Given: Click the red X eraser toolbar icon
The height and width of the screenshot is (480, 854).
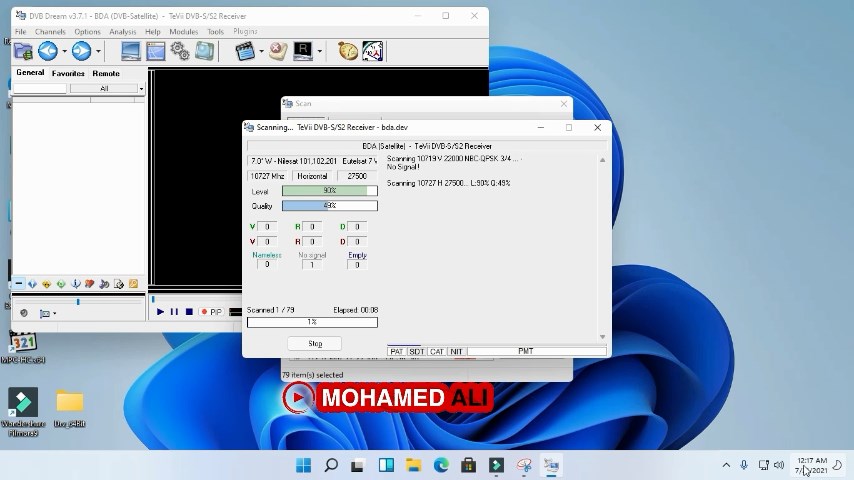Looking at the screenshot, I should [278, 51].
